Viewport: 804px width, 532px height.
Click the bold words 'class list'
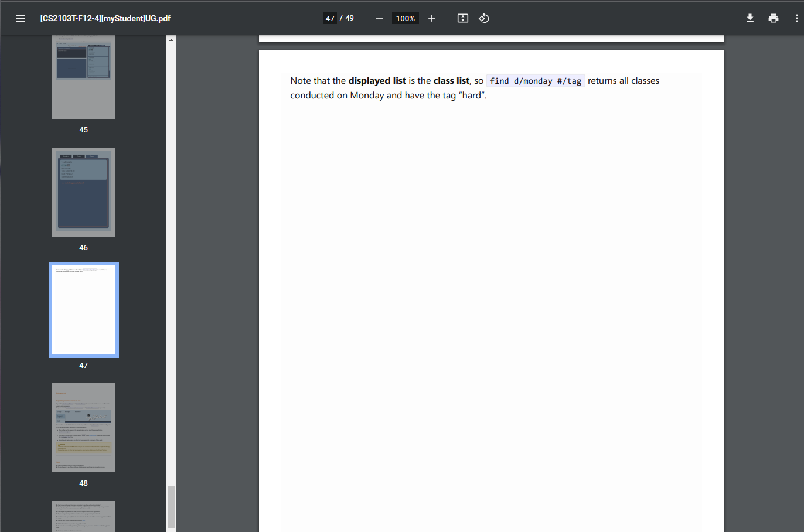[x=451, y=81]
